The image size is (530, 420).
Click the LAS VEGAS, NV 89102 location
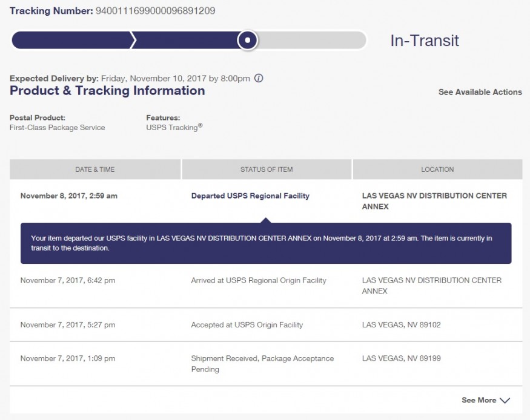(x=401, y=325)
